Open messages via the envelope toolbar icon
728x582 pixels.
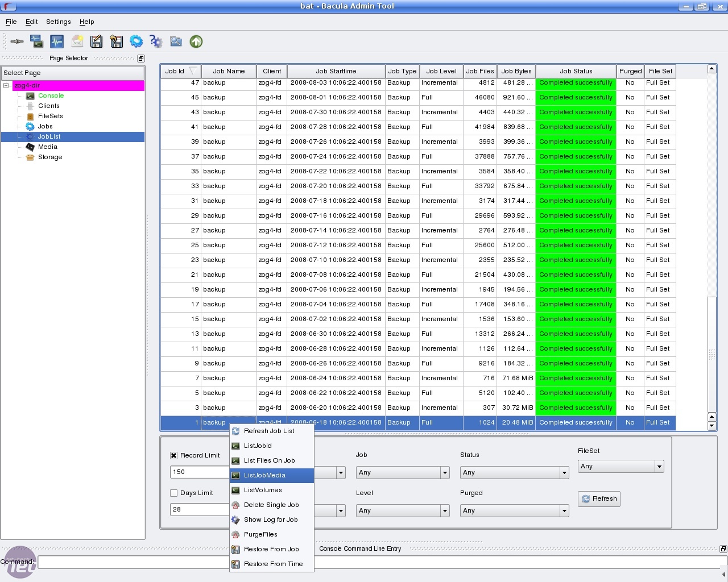click(77, 41)
